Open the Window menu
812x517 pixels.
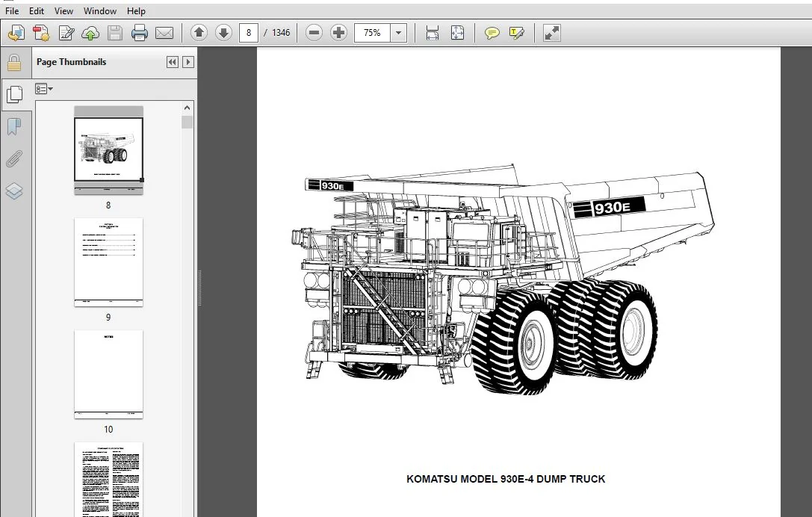(100, 11)
